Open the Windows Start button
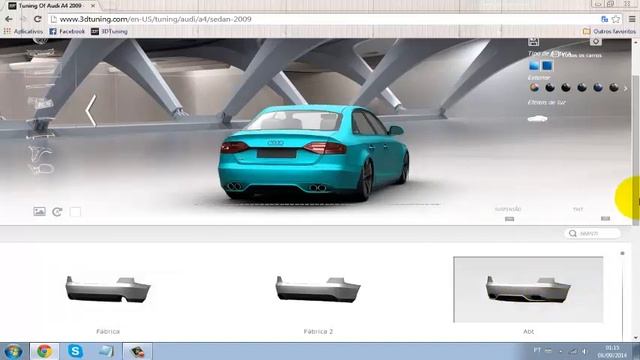The image size is (640, 360). point(13,351)
